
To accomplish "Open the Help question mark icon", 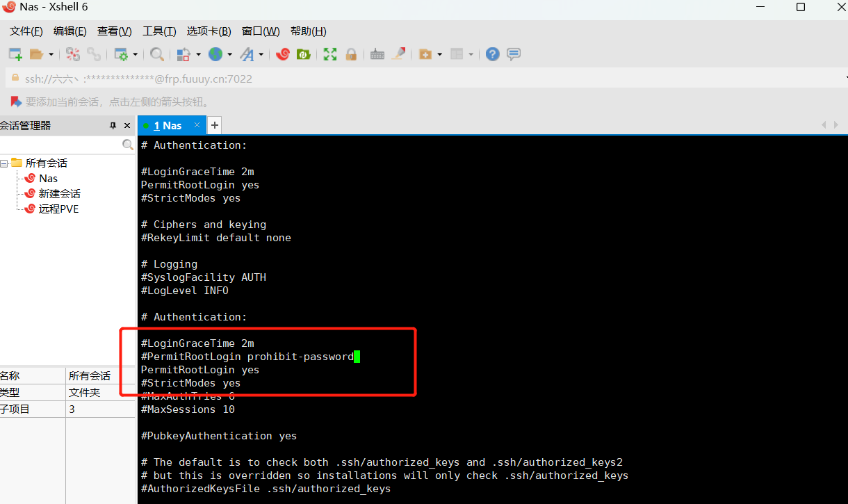I will pos(492,54).
